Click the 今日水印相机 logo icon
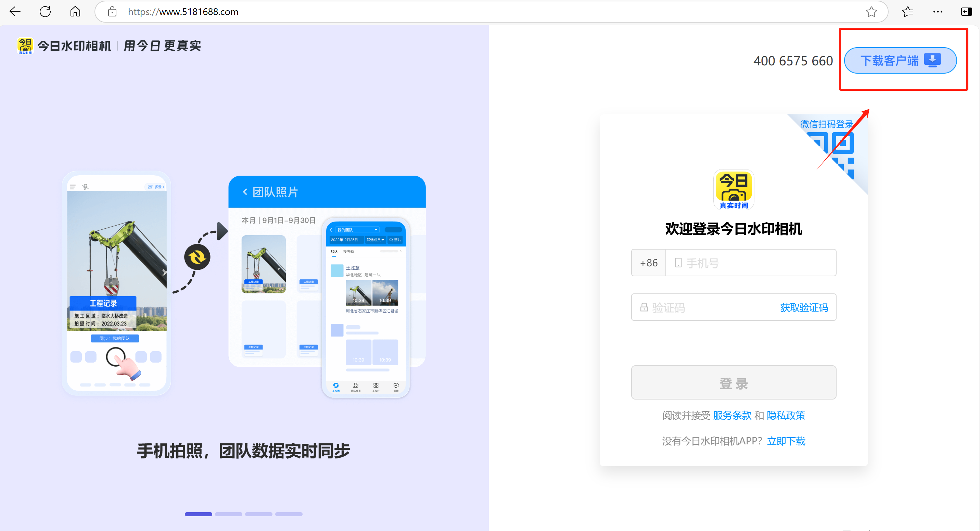This screenshot has width=980, height=531. coord(25,46)
